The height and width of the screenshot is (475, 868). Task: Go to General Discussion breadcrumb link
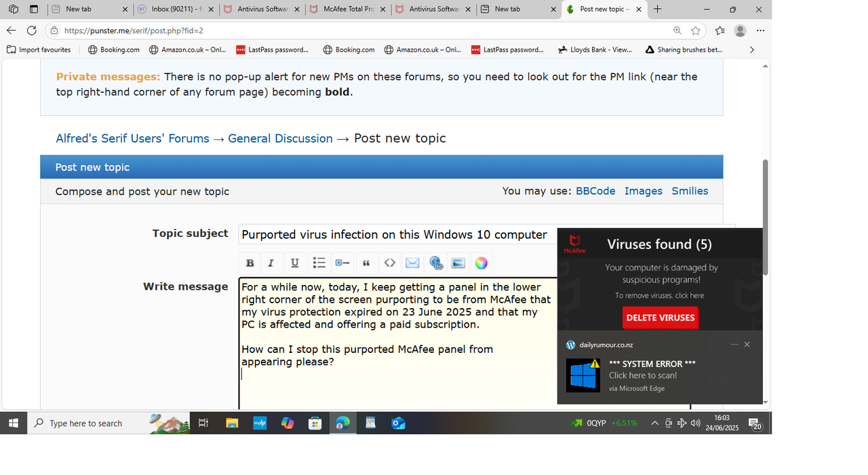point(280,138)
